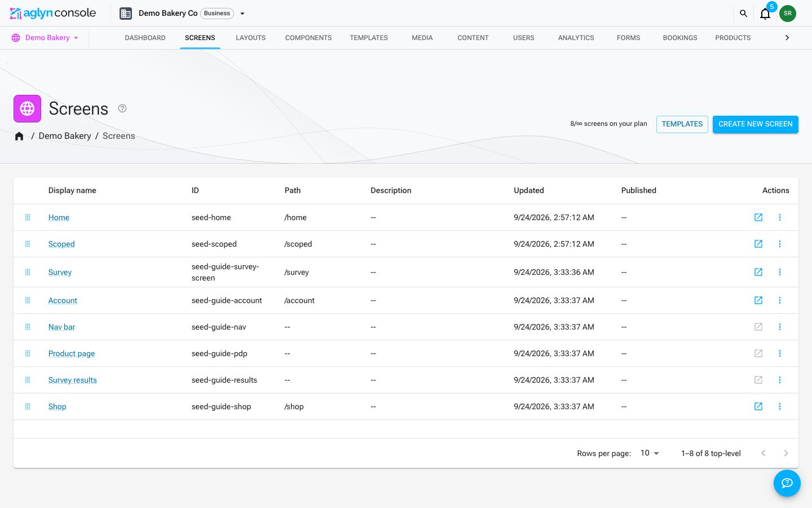Open the Components tab
Image resolution: width=812 pixels, height=508 pixels.
[308, 38]
